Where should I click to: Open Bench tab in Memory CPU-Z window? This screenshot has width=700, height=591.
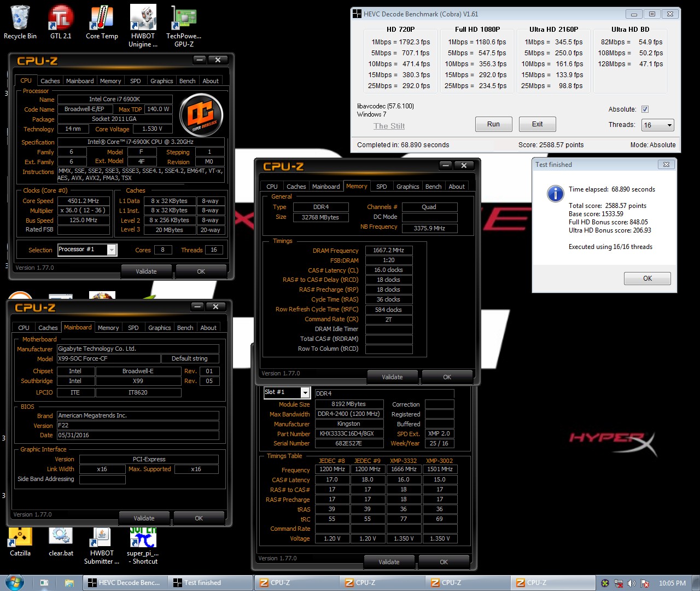point(434,187)
